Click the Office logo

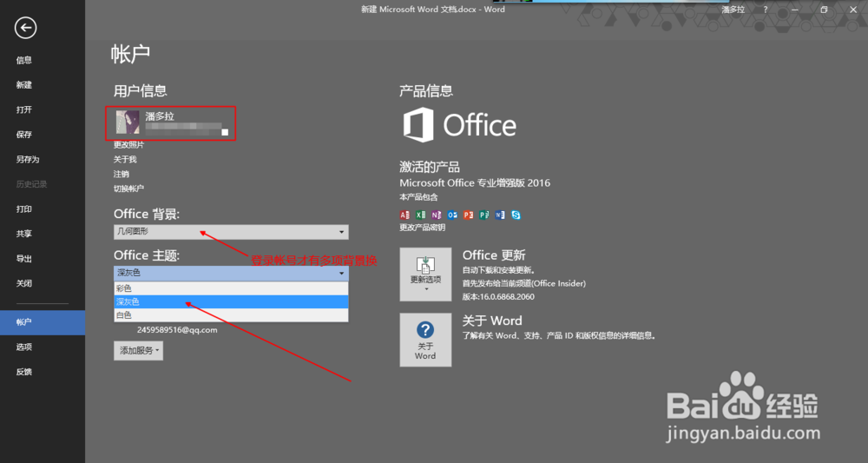coord(459,124)
